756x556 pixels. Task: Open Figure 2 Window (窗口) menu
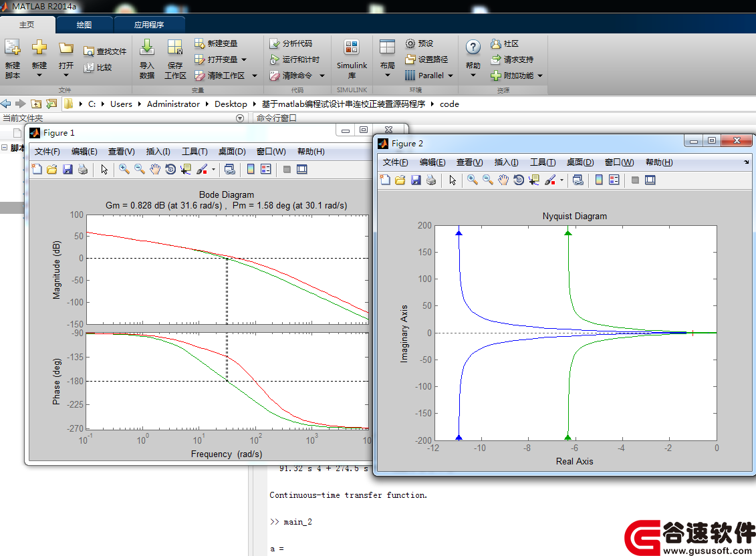click(619, 162)
